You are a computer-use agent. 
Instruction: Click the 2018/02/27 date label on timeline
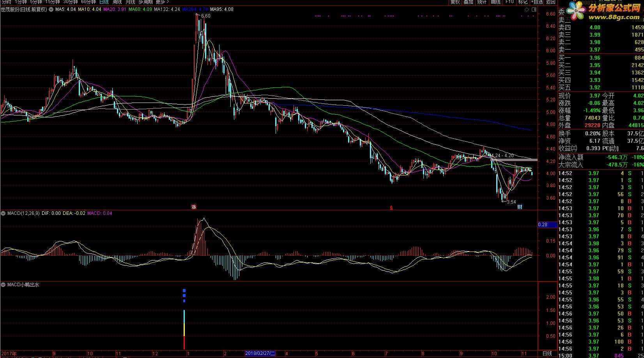click(x=260, y=353)
